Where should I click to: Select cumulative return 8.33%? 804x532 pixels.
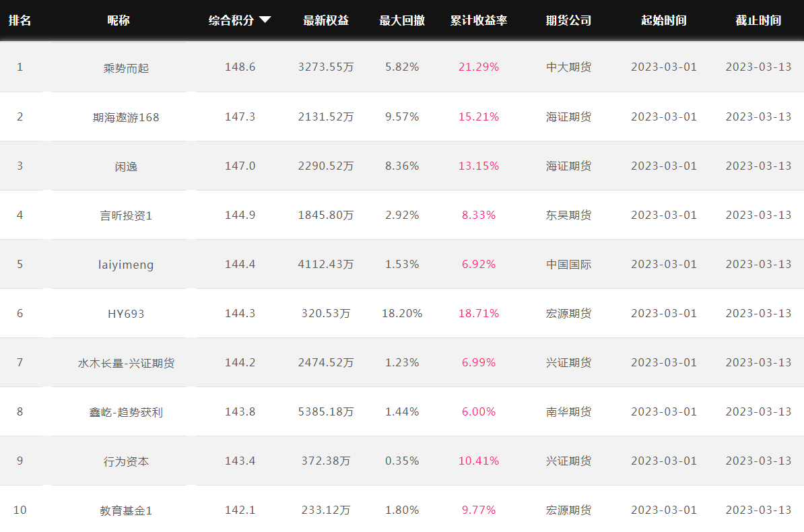coord(479,215)
